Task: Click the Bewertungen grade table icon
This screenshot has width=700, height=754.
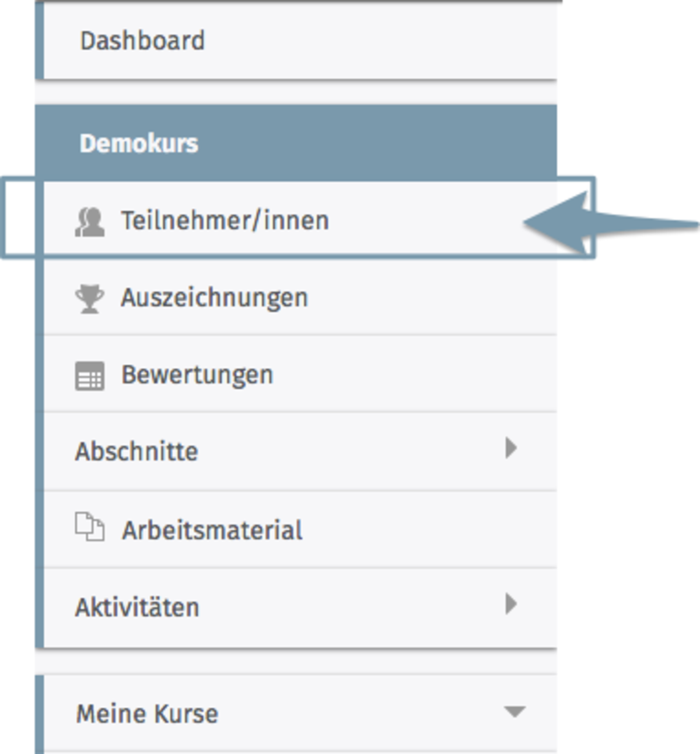Action: (90, 375)
